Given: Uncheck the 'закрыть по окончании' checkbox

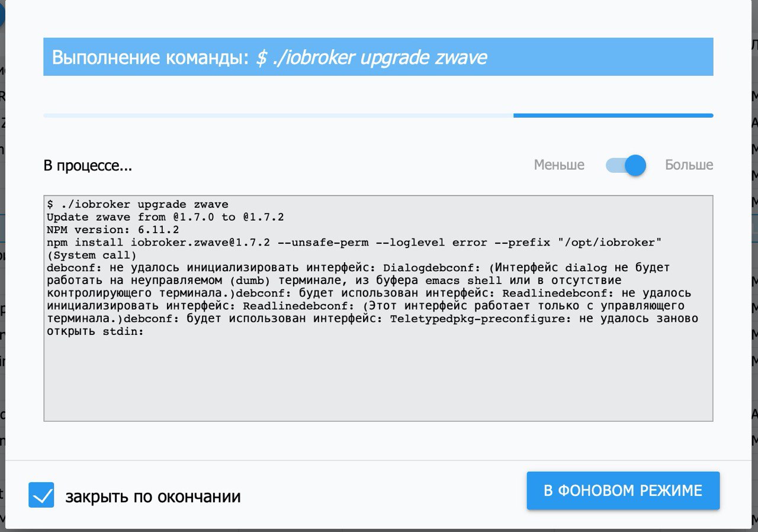Looking at the screenshot, I should tap(41, 495).
